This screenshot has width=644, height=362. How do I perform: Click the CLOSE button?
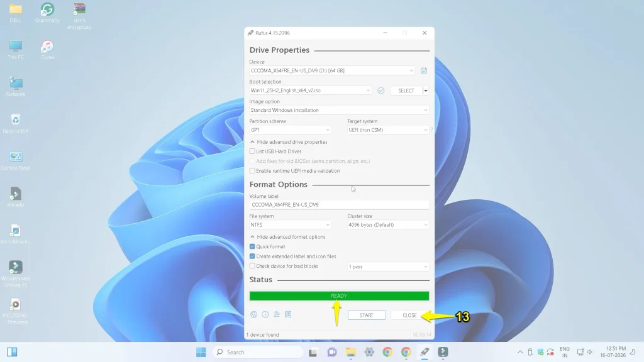click(x=409, y=315)
